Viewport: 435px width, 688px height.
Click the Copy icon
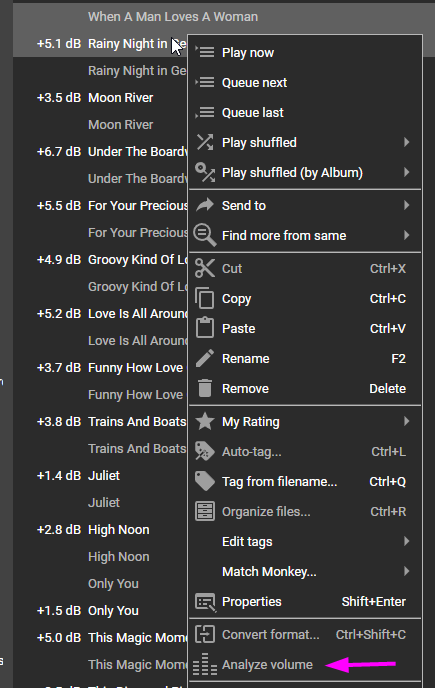[205, 298]
